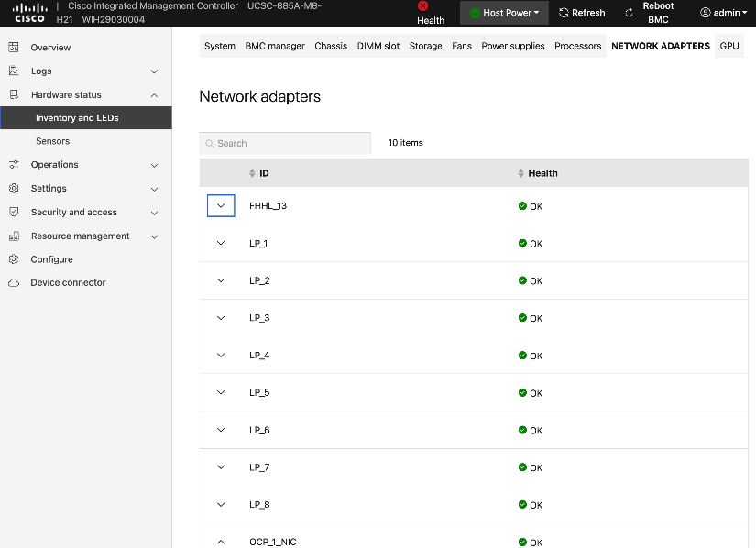Click the Cisco logo
The height and width of the screenshot is (548, 756).
(29, 12)
